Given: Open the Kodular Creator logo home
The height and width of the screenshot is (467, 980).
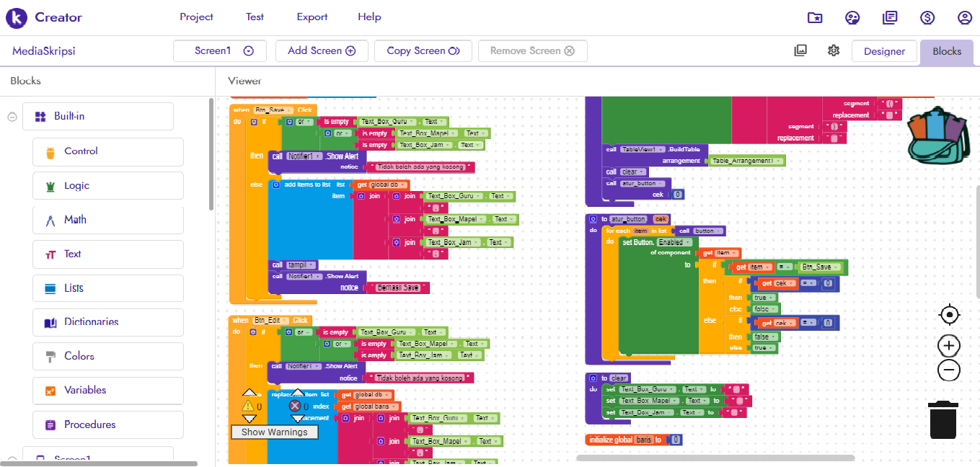Looking at the screenshot, I should (44, 17).
